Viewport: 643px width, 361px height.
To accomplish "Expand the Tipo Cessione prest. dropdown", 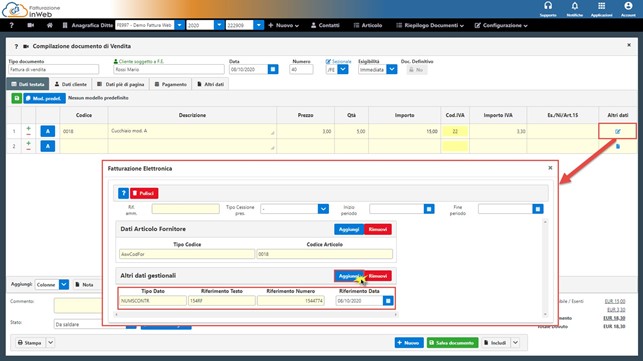I will click(323, 209).
